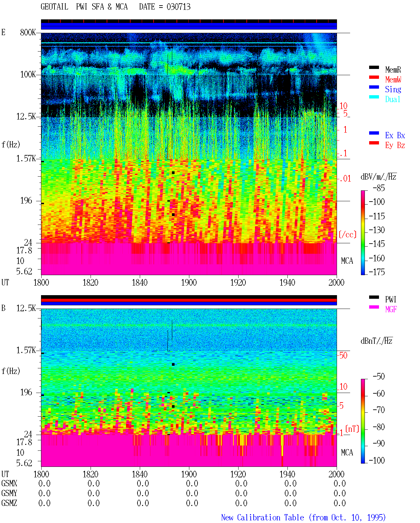The width and height of the screenshot is (420, 523).
Task: Click the '12.5K' label on the B panel
Action: 26,308
